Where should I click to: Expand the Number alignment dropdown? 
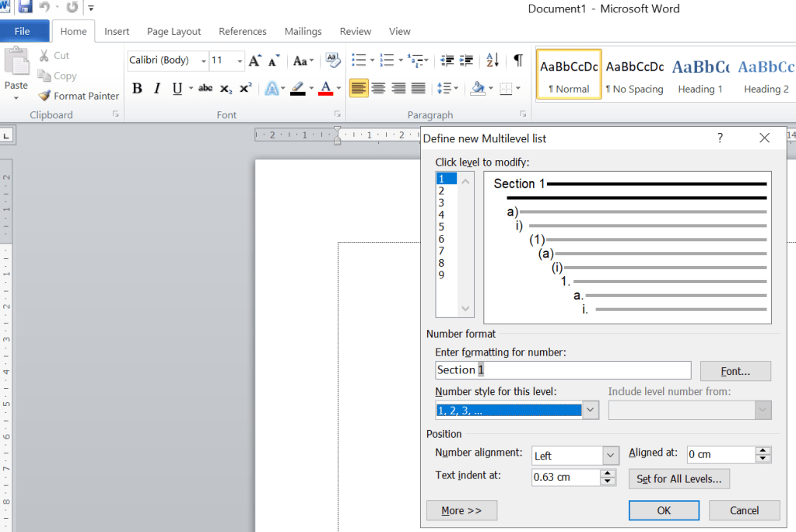pyautogui.click(x=610, y=455)
